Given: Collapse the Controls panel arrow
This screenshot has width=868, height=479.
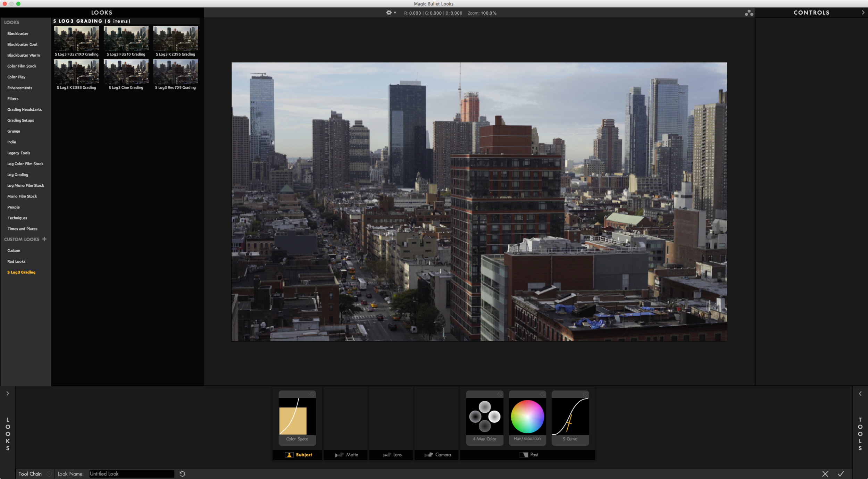Looking at the screenshot, I should pos(863,12).
